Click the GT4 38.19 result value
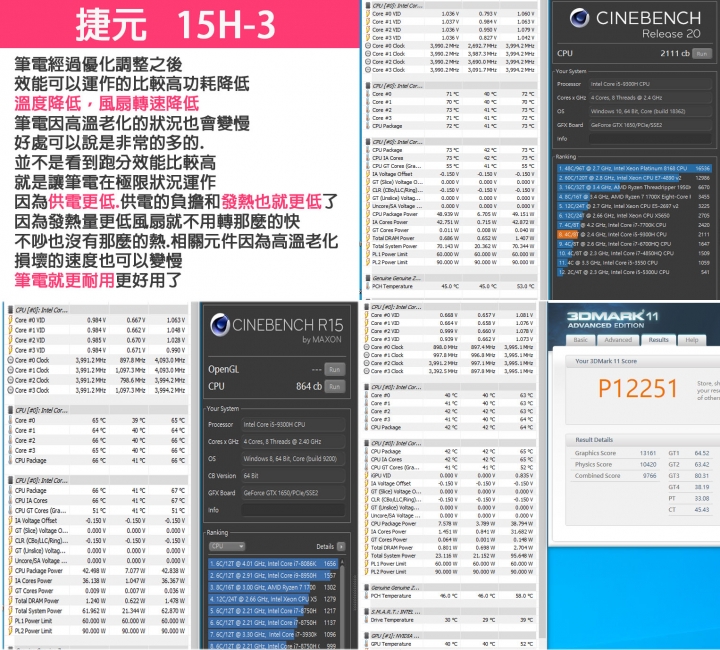 pos(702,487)
